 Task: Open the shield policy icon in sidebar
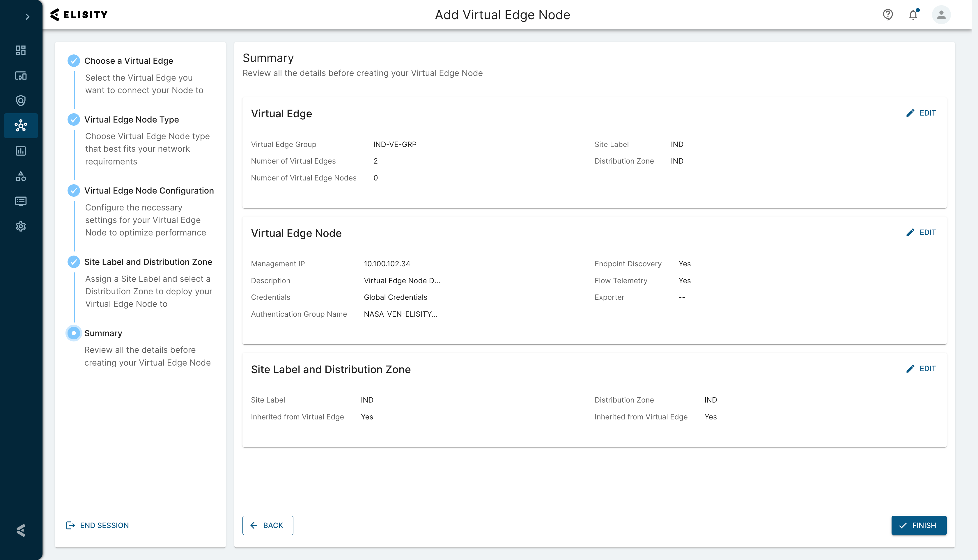coord(21,100)
